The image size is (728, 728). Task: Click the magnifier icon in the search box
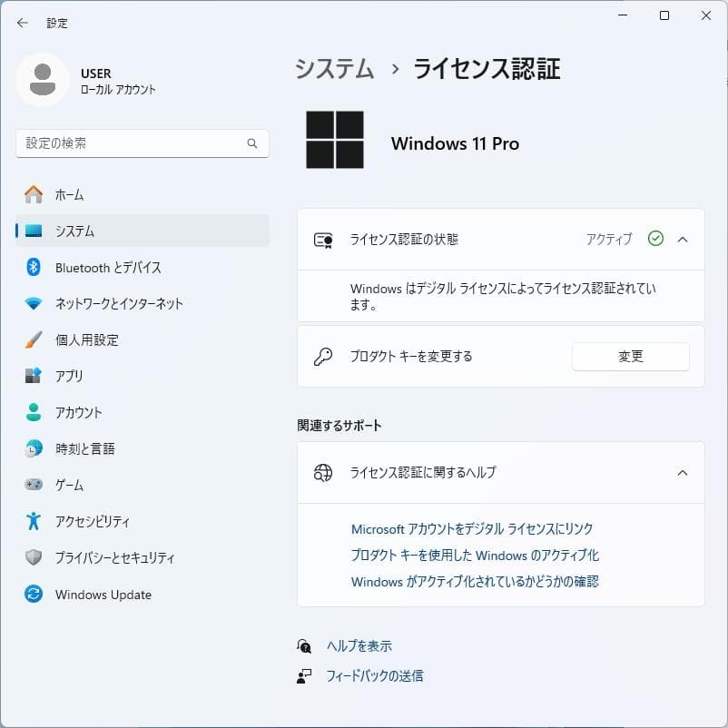pos(252,143)
